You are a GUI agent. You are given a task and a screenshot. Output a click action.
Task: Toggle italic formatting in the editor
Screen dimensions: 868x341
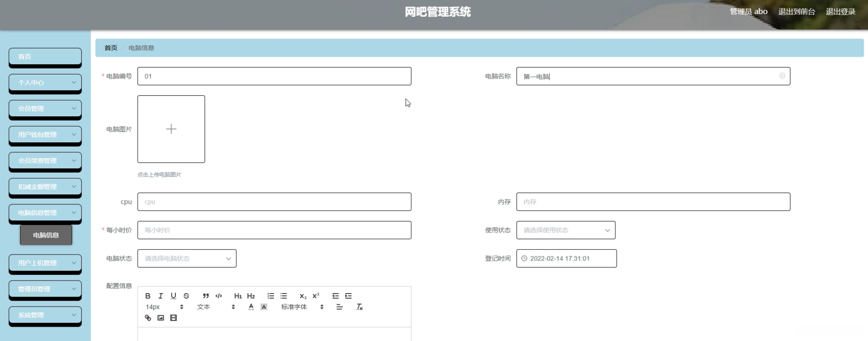pyautogui.click(x=160, y=296)
